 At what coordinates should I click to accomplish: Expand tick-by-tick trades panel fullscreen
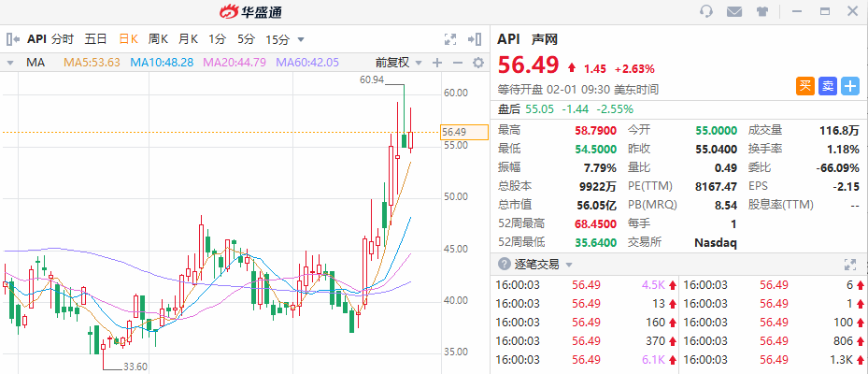(x=849, y=265)
